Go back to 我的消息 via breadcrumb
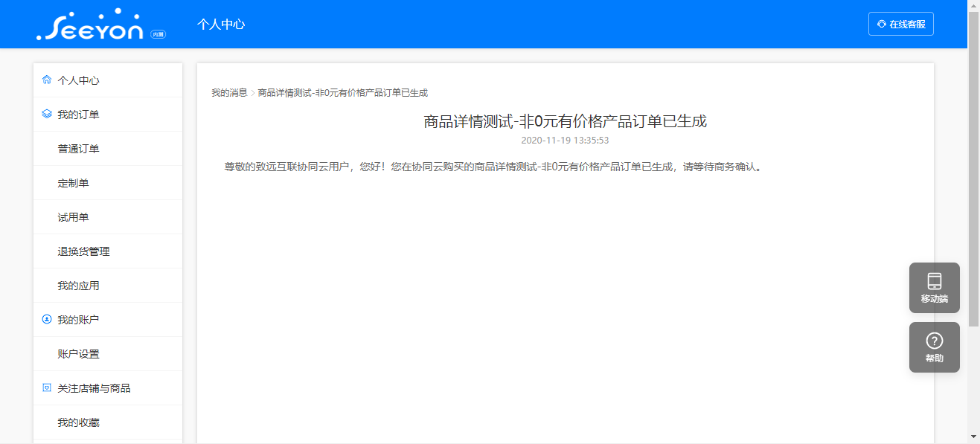 (229, 93)
